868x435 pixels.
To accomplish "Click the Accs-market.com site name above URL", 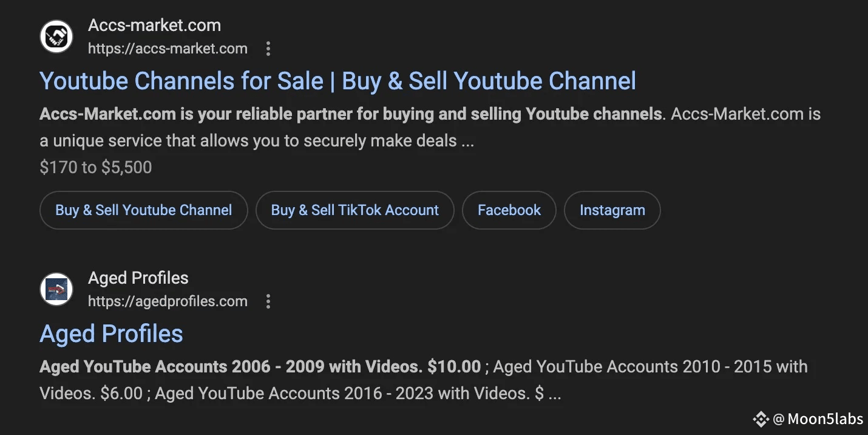I will click(154, 26).
